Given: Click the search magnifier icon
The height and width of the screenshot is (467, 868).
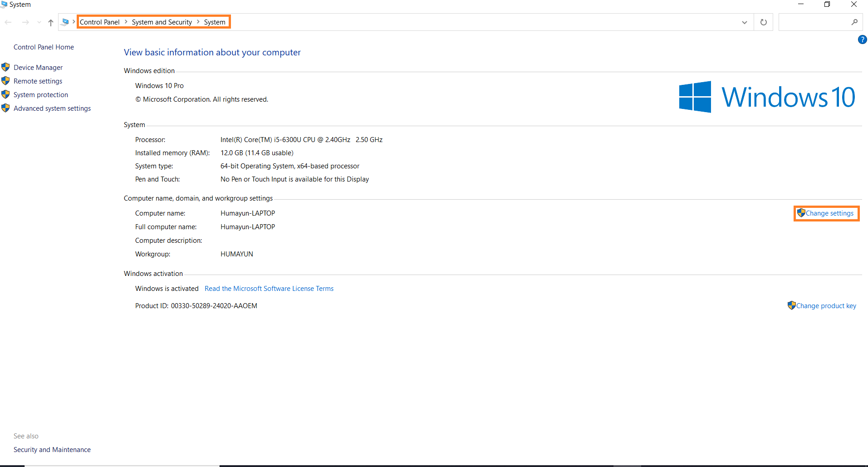Looking at the screenshot, I should point(855,22).
